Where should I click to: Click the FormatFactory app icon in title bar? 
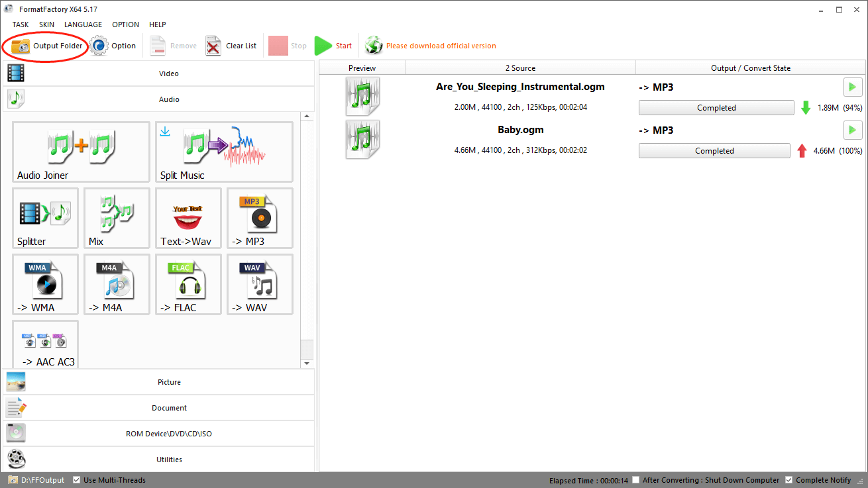(x=9, y=9)
